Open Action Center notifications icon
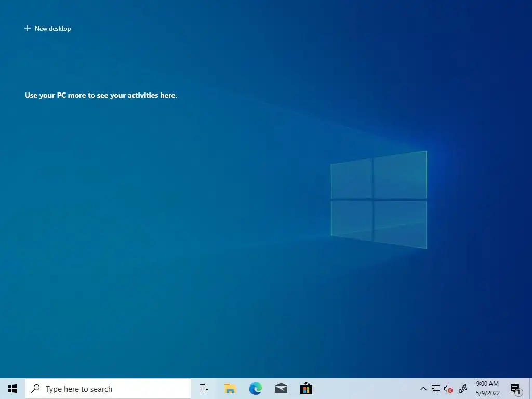This screenshot has width=532, height=399. point(516,389)
